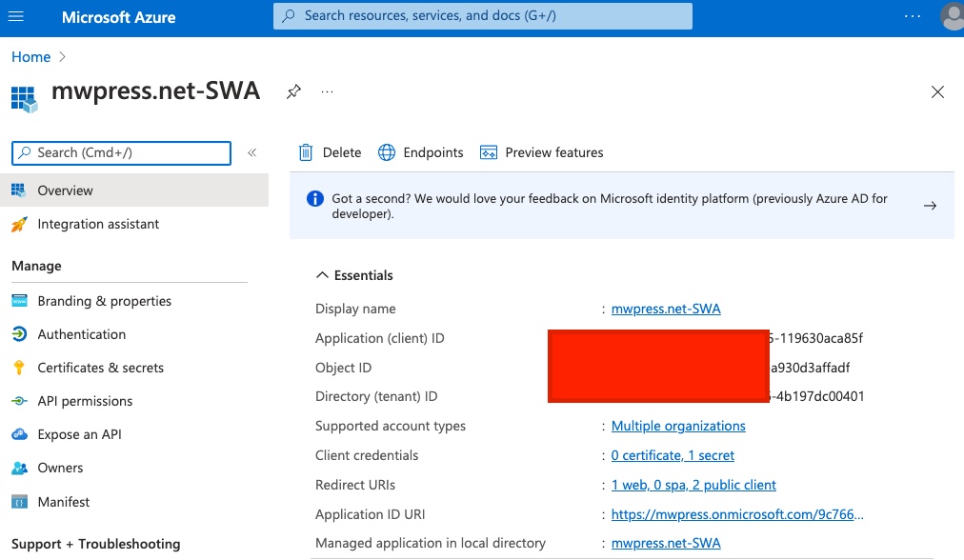Click the search magnifier in top bar
The height and width of the screenshot is (560, 964).
click(x=289, y=16)
